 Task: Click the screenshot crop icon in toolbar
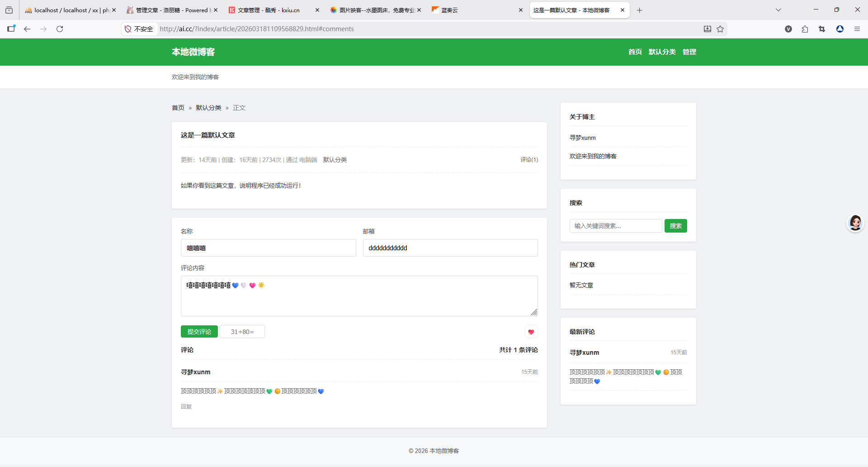[x=822, y=29]
